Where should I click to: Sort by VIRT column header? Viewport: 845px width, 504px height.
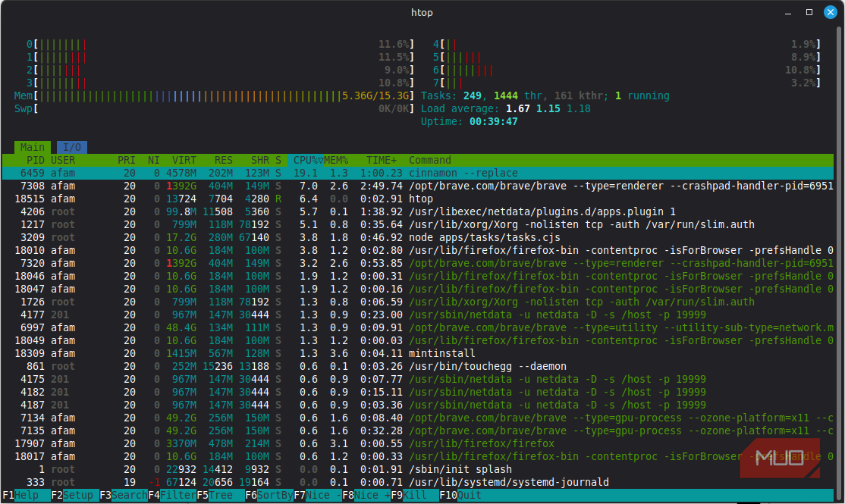click(184, 160)
